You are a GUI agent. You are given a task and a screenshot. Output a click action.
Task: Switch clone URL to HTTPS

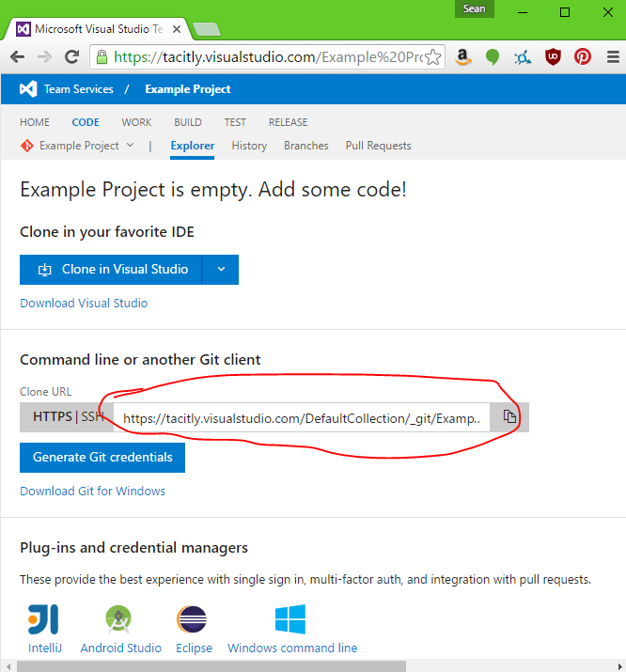tap(53, 417)
